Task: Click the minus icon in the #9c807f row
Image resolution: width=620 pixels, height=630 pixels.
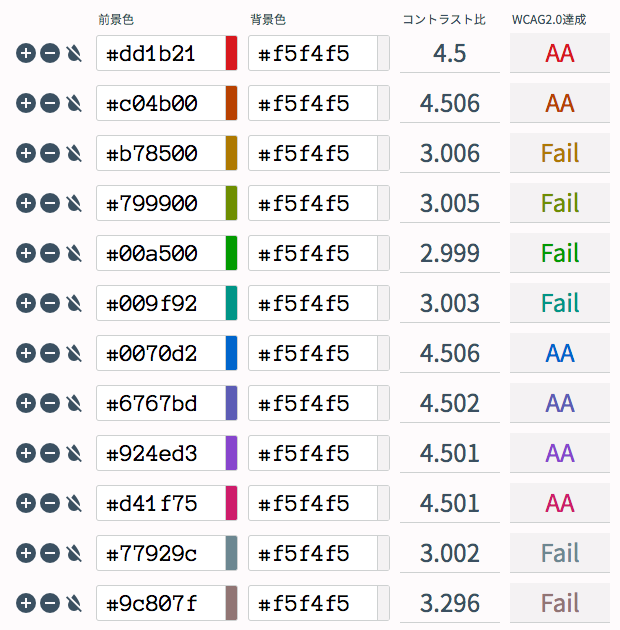Action: pyautogui.click(x=50, y=603)
